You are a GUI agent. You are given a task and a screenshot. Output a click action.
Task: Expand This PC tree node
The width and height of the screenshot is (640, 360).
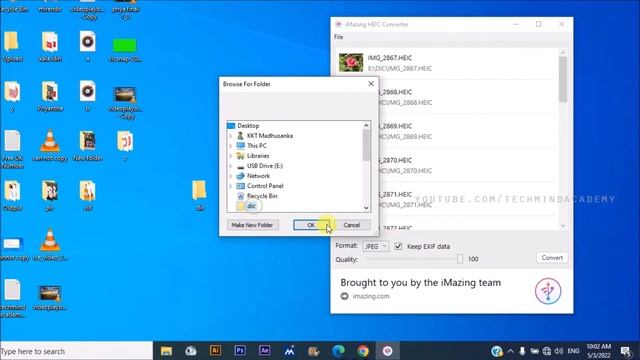pyautogui.click(x=231, y=146)
